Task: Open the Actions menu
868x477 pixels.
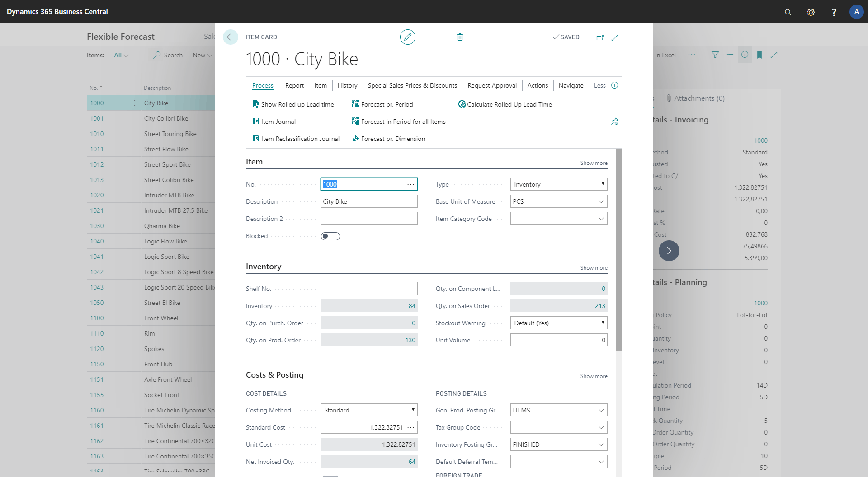Action: pos(538,85)
